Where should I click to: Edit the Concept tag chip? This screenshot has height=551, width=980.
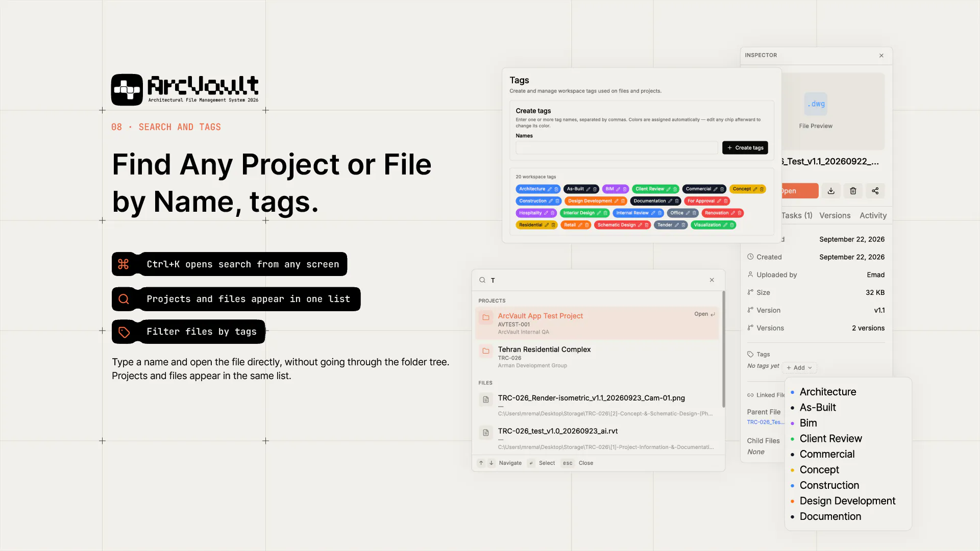pyautogui.click(x=755, y=189)
